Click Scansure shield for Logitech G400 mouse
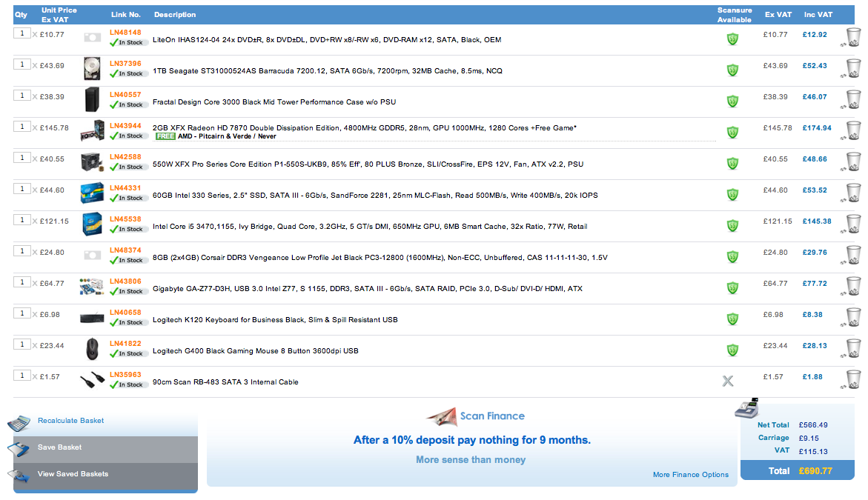The width and height of the screenshot is (868, 500). point(732,350)
